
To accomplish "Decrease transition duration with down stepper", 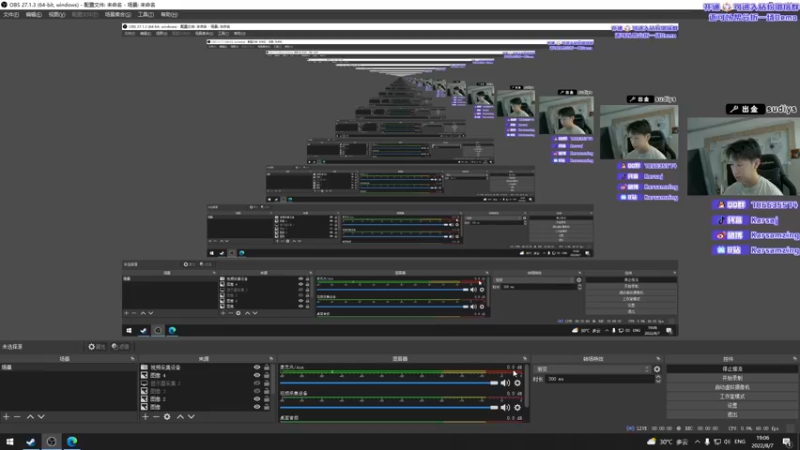I will tap(658, 381).
